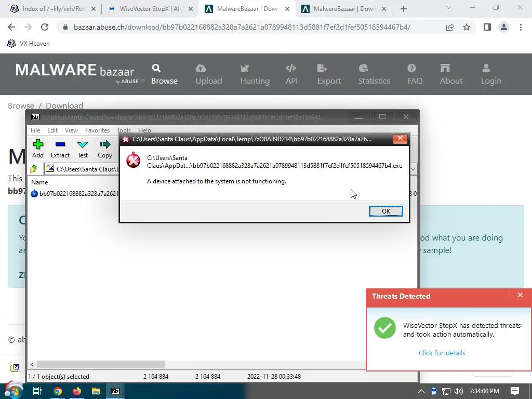Viewport: 532px width, 399px height.
Task: Open the network icon in tray
Action: tap(446, 391)
